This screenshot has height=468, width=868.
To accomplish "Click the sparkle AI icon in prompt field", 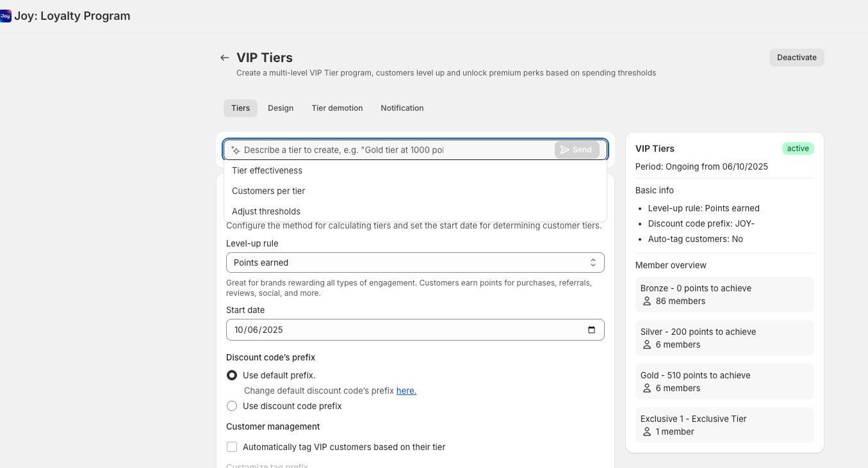I will click(235, 150).
